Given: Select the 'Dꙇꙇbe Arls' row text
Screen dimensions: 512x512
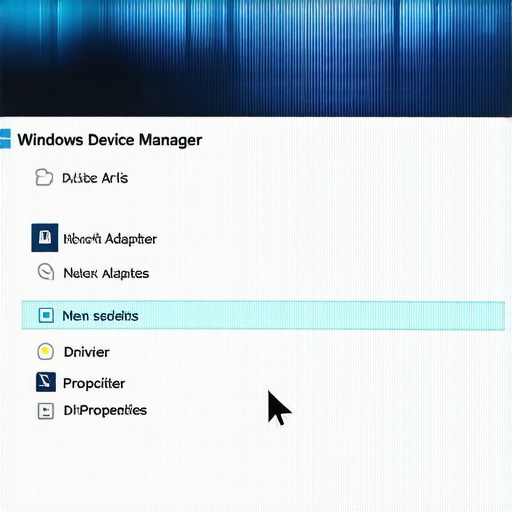Looking at the screenshot, I should coord(95,178).
